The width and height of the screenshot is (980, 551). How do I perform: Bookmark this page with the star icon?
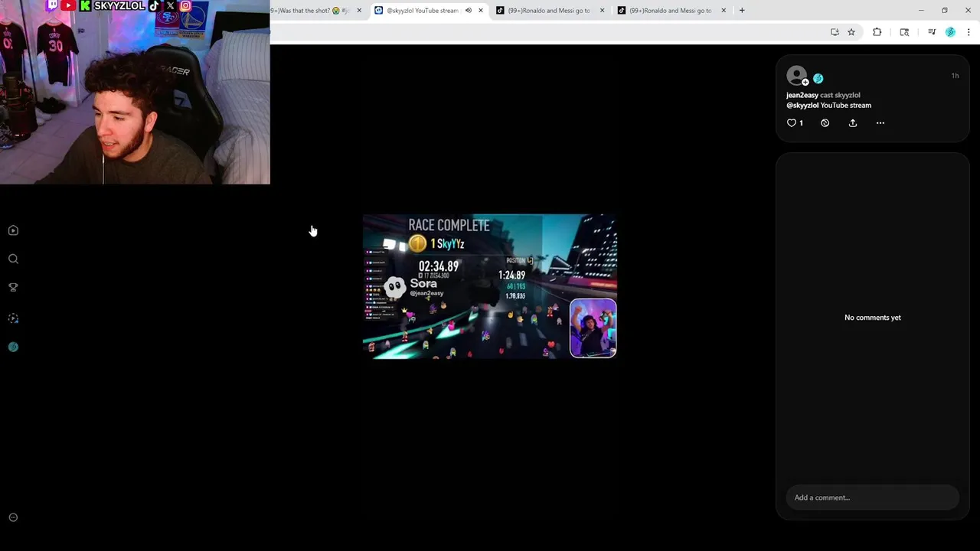[x=851, y=32]
